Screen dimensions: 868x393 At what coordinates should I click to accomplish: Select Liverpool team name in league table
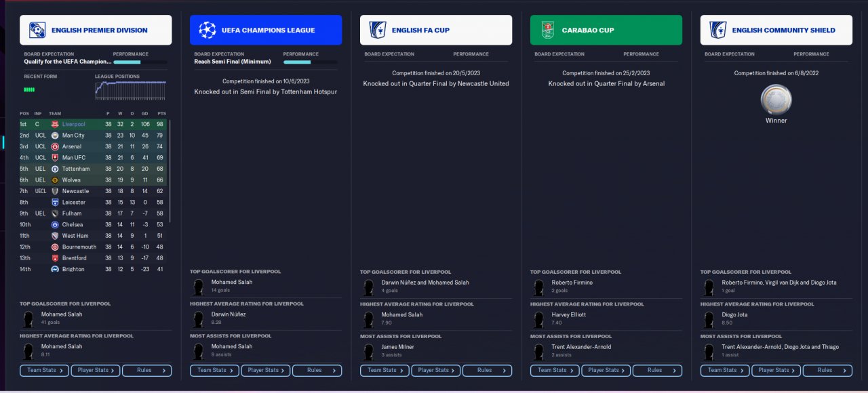[x=74, y=124]
